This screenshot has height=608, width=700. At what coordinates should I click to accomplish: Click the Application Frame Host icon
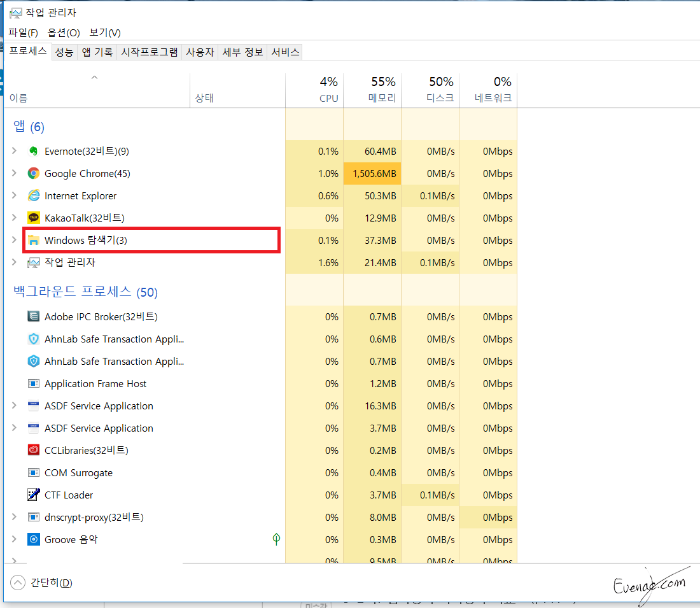[x=34, y=383]
